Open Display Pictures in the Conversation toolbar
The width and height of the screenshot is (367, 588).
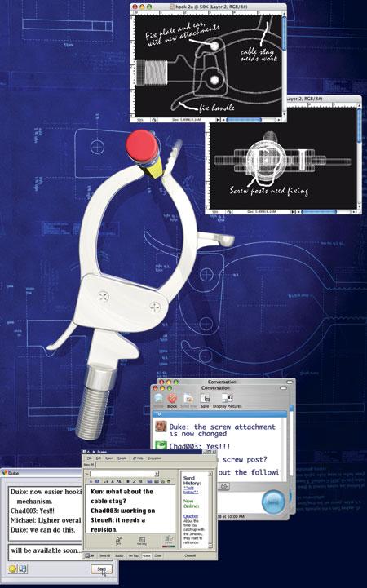(x=228, y=399)
